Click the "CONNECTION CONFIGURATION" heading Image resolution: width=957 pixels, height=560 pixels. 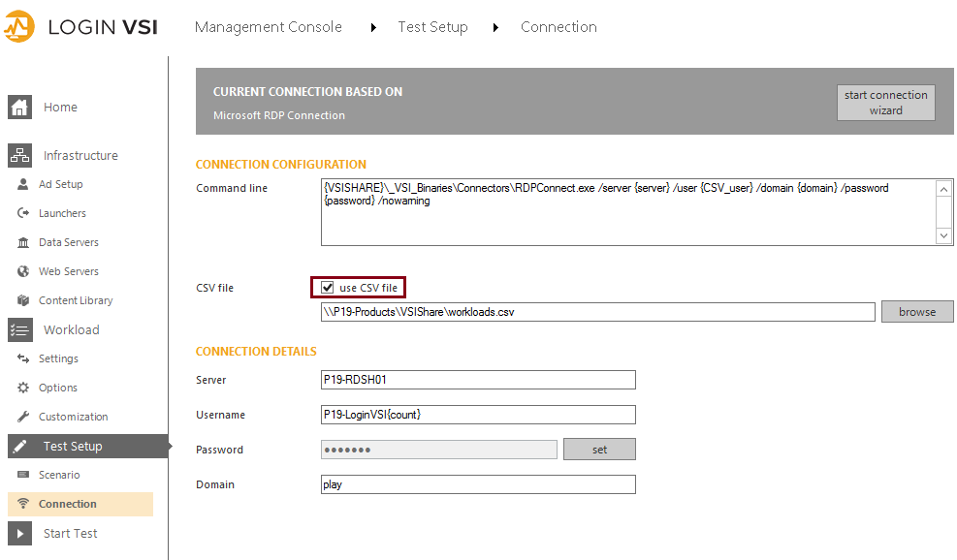(281, 164)
